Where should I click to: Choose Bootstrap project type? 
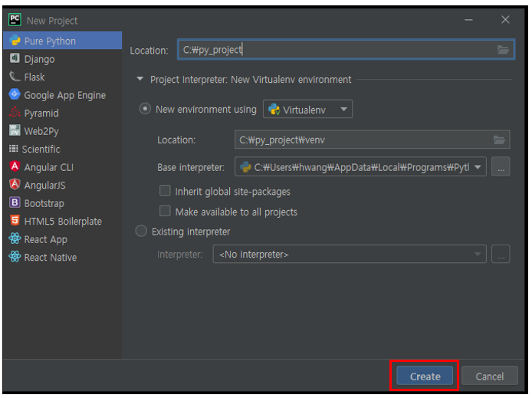tap(62, 202)
